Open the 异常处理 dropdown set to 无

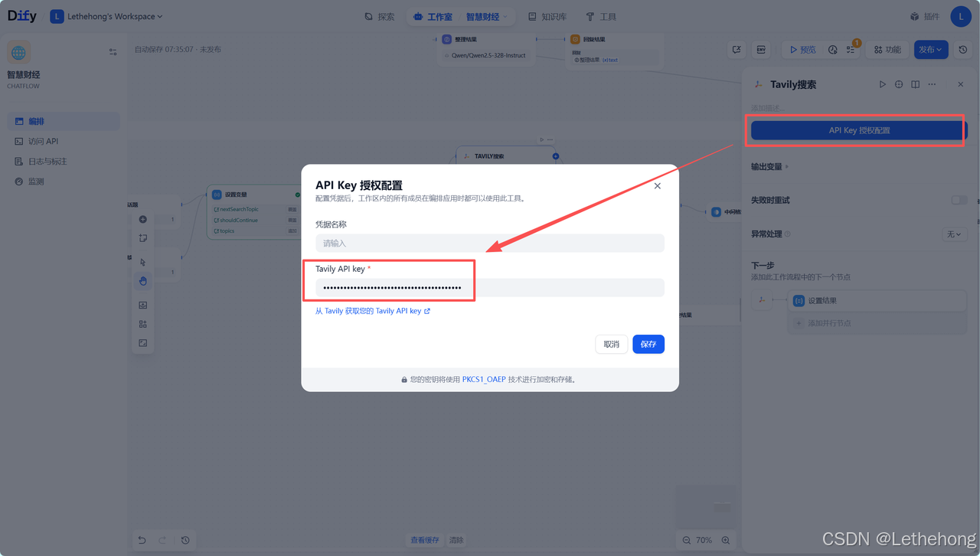(x=955, y=234)
